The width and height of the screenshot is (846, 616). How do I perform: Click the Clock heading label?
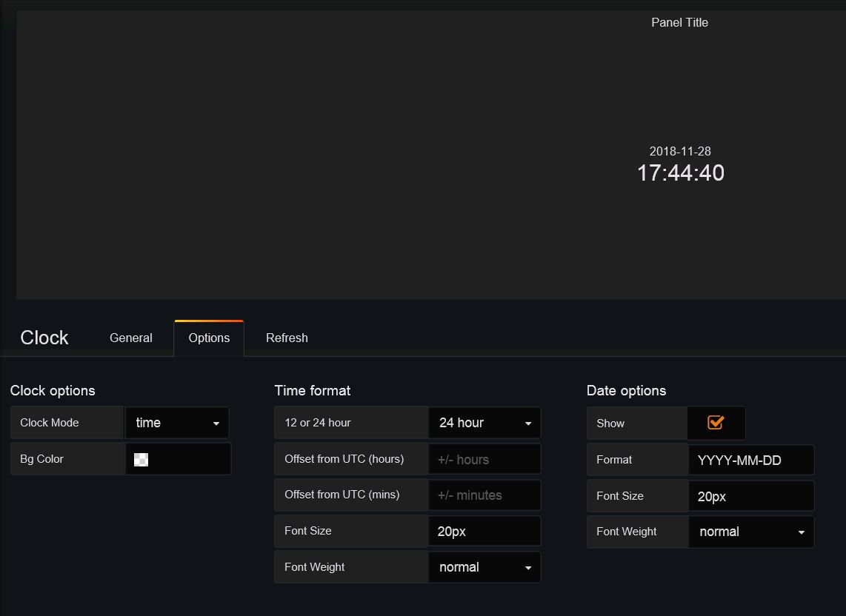tap(44, 338)
